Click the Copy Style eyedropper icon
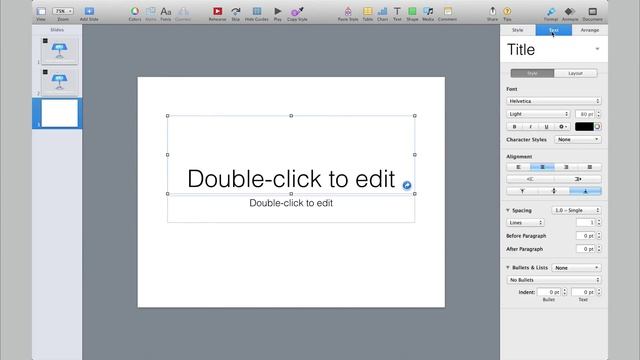Image resolution: width=640 pixels, height=360 pixels. 297,11
